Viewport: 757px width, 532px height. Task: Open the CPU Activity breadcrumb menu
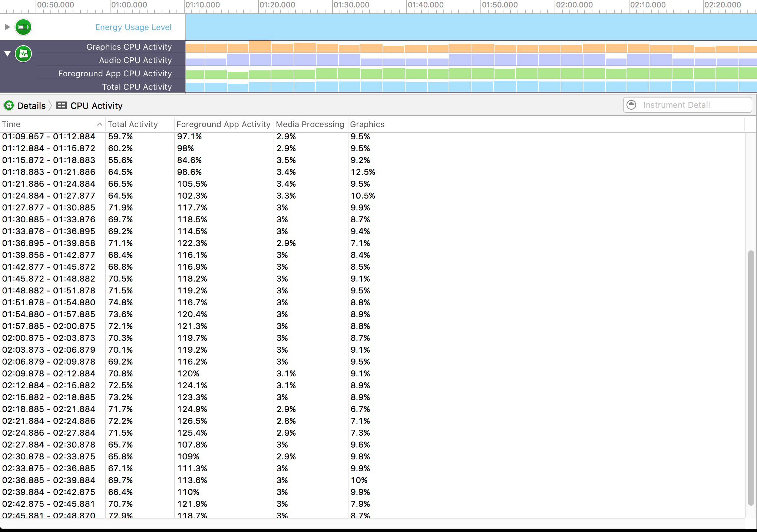click(x=96, y=106)
